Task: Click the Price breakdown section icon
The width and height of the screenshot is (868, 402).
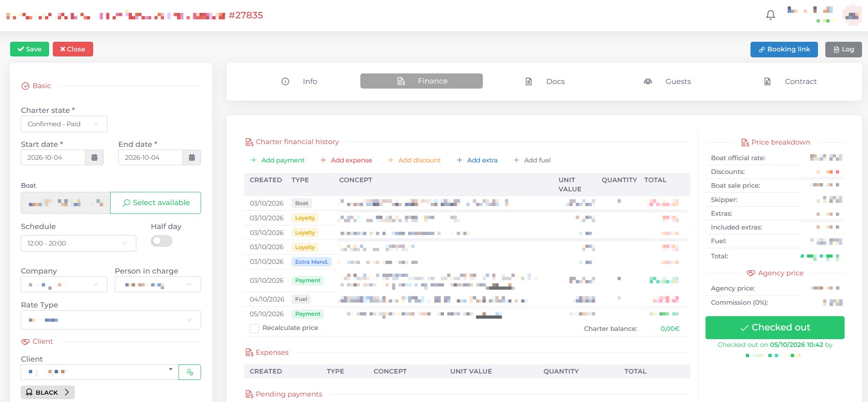Action: coord(745,143)
